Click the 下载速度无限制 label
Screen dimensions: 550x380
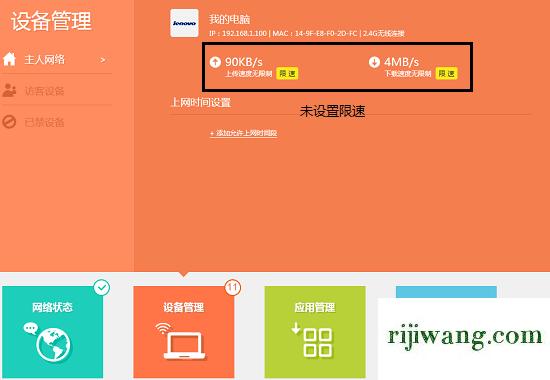408,74
